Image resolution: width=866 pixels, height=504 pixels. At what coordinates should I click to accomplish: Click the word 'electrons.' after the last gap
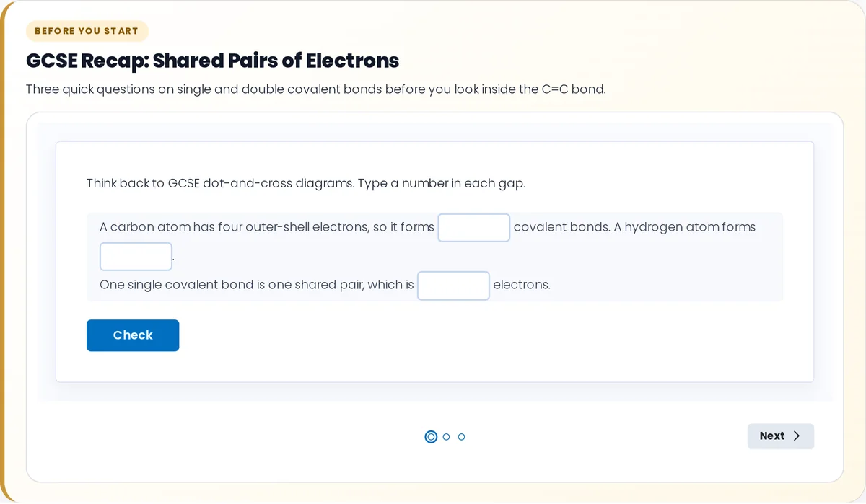point(522,285)
